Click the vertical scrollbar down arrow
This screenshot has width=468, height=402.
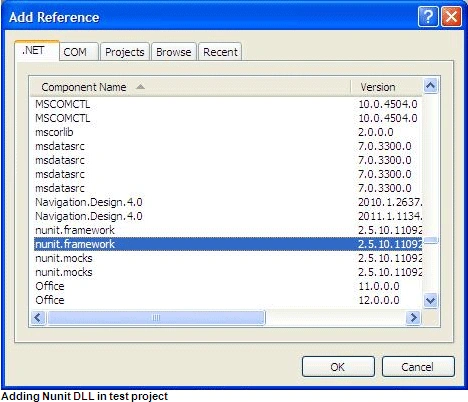[x=430, y=301]
